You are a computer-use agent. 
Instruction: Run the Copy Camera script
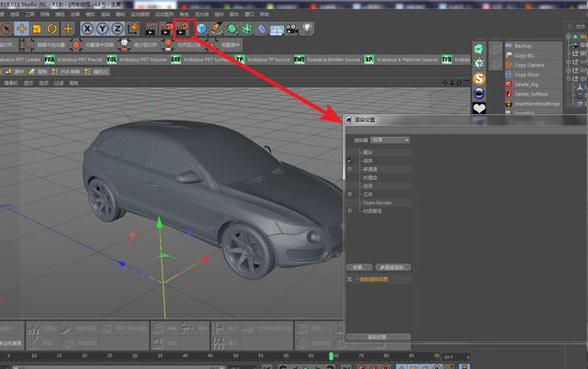[529, 65]
